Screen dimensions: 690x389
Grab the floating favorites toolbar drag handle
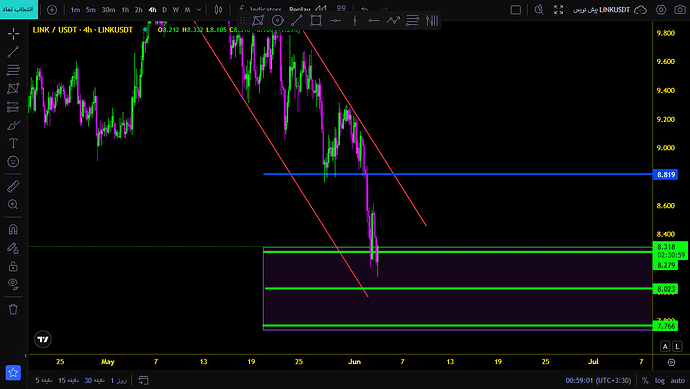(242, 20)
